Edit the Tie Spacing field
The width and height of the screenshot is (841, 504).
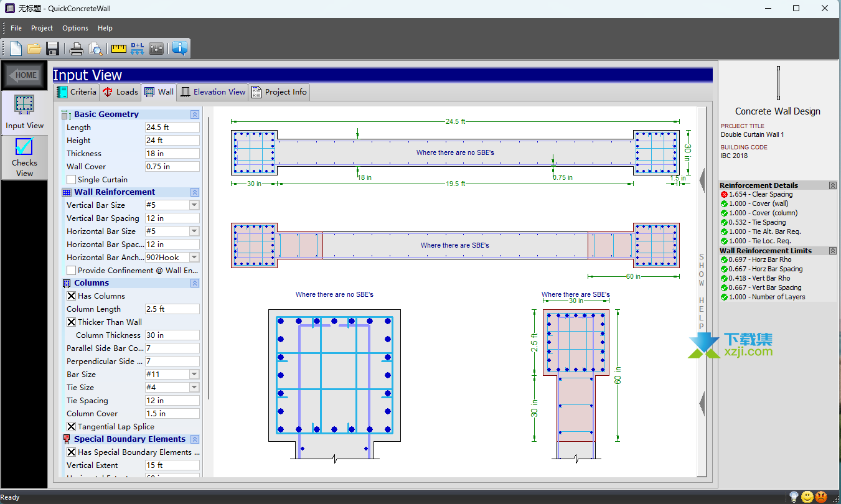(172, 401)
